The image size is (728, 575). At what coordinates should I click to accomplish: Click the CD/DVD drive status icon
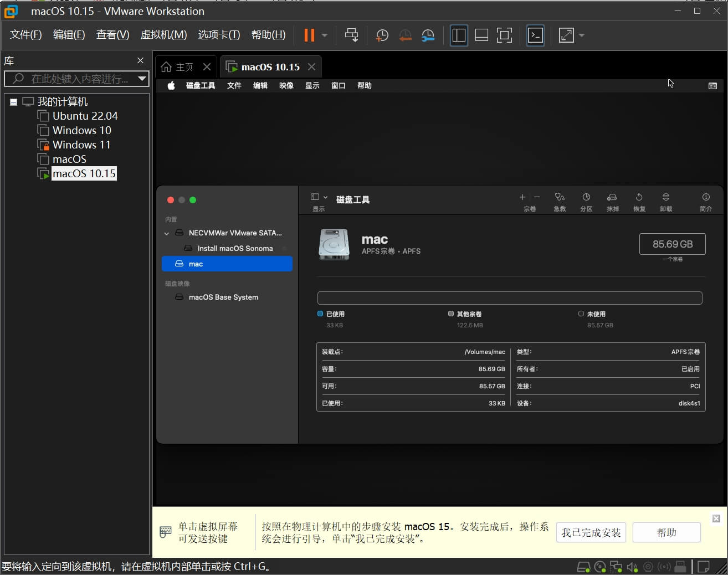(x=599, y=567)
